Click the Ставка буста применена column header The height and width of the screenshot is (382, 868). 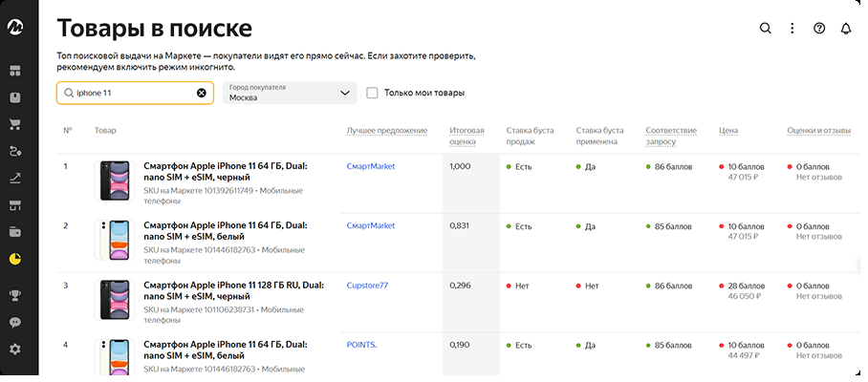point(599,136)
